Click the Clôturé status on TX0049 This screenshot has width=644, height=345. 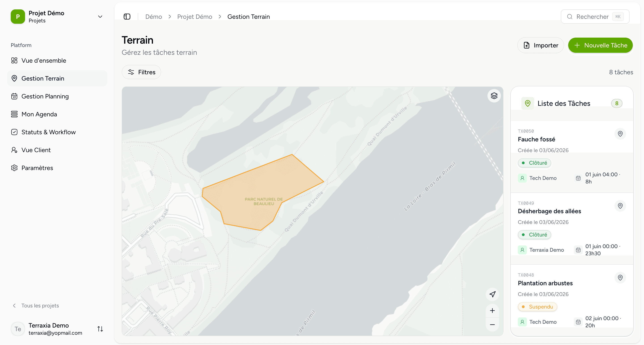coord(534,235)
